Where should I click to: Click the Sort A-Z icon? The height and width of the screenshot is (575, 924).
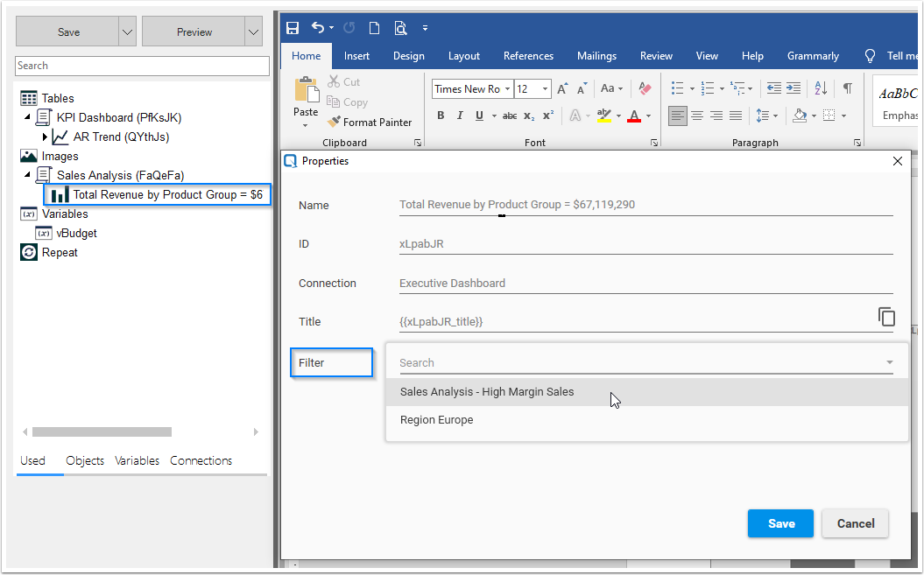pyautogui.click(x=821, y=88)
